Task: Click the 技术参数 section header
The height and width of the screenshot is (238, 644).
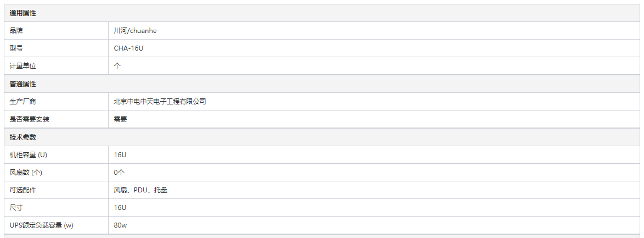Action: (321, 137)
